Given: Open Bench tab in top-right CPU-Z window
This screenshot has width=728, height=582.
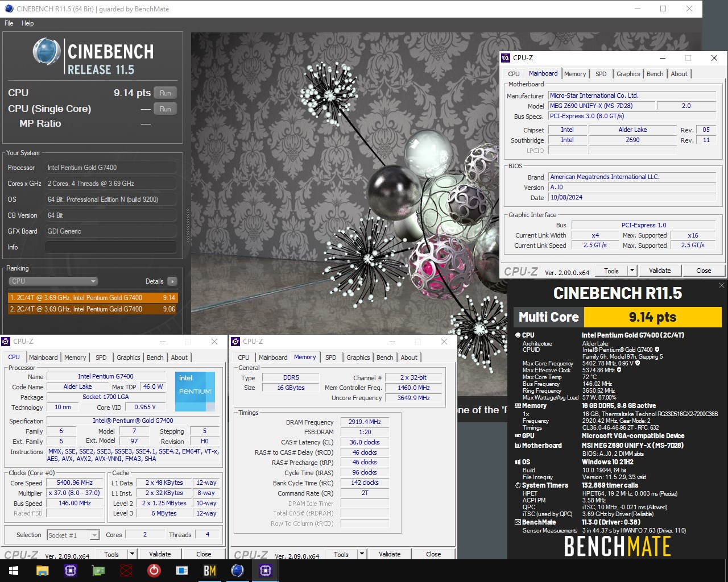Looking at the screenshot, I should click(655, 74).
